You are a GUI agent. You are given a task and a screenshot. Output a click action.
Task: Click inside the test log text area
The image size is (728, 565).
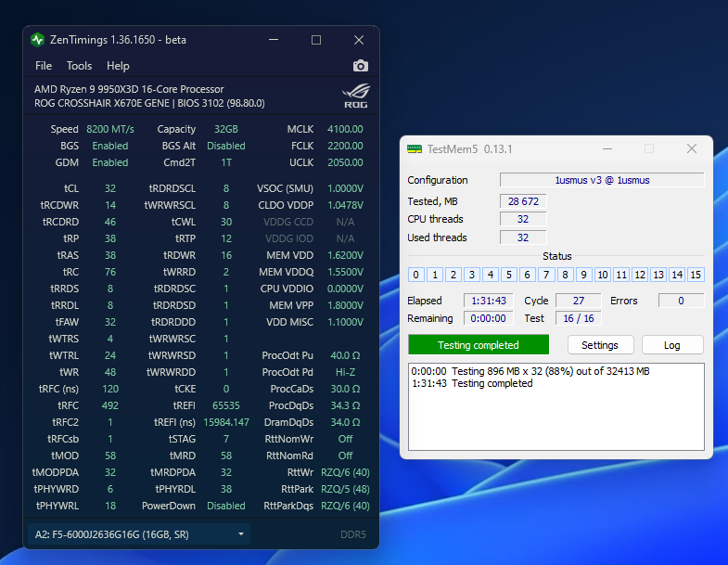tap(556, 417)
